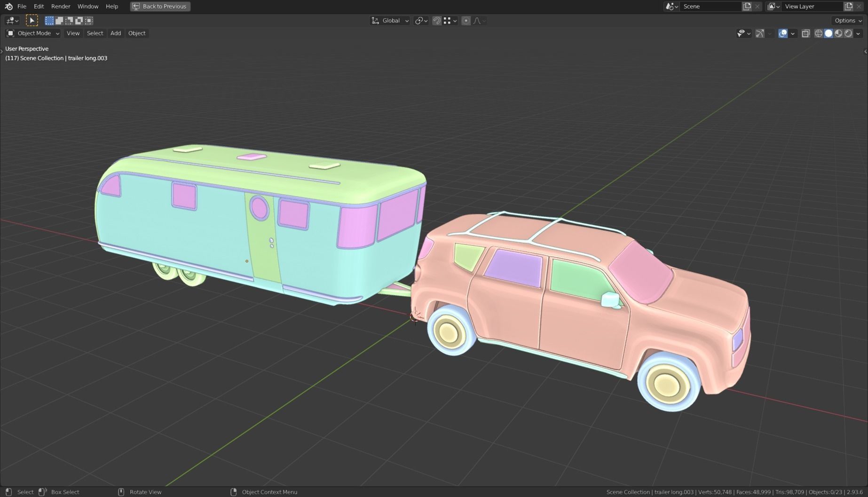Switch to wireframe viewport shading
Viewport: 868px width, 497px height.
pos(819,33)
